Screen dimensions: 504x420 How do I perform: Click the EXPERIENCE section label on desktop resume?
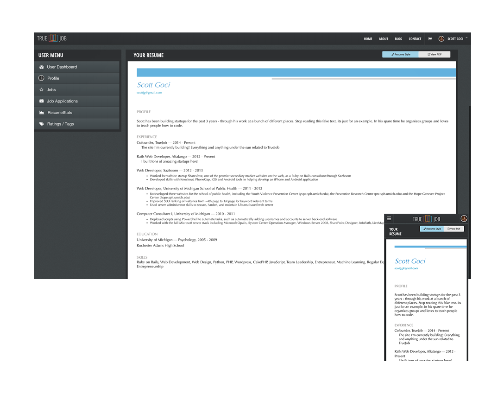pos(146,137)
